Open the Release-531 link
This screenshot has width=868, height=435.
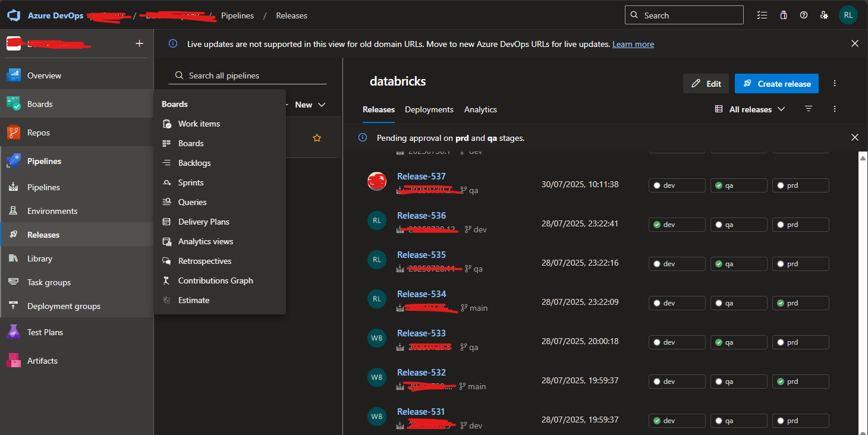tap(421, 412)
